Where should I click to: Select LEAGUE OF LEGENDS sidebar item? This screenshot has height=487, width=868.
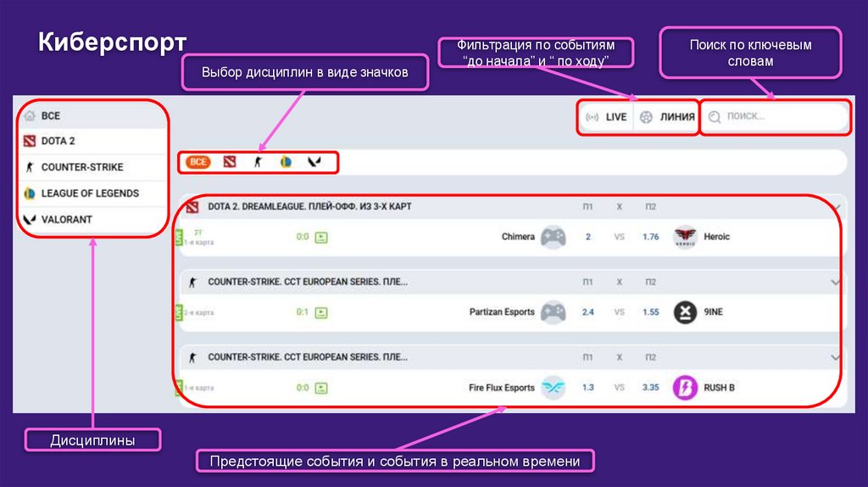tap(92, 193)
